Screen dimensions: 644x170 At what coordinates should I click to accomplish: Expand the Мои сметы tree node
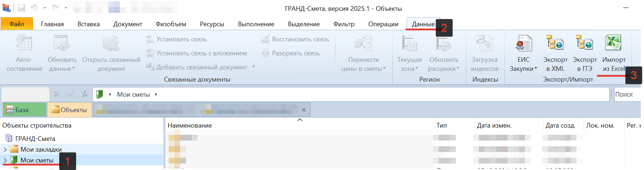5,160
